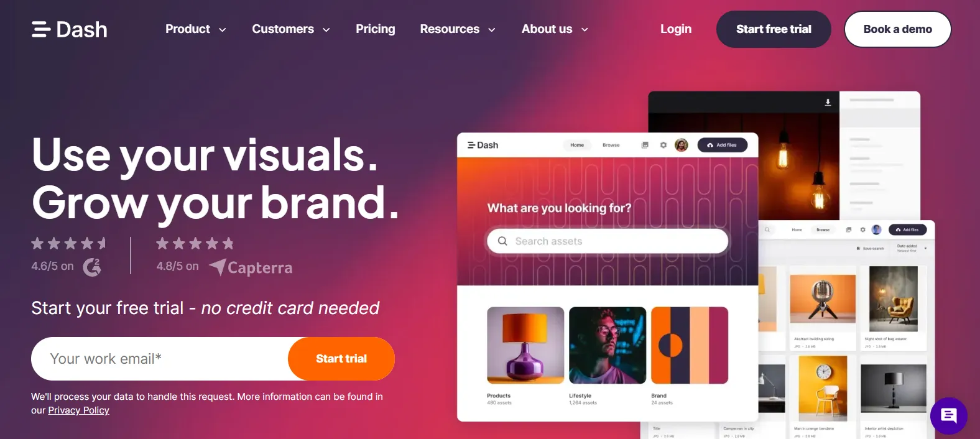The image size is (980, 439).
Task: Click the search magnifier icon in mockup
Action: [502, 241]
